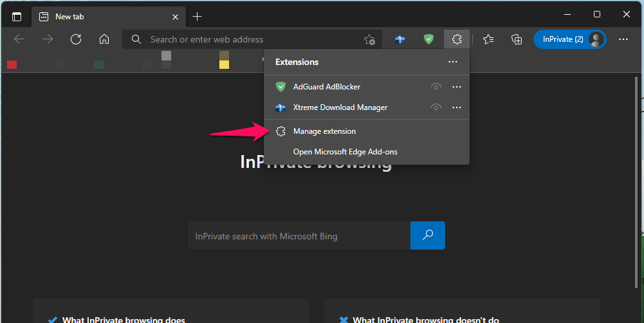Image resolution: width=644 pixels, height=323 pixels.
Task: Go back to previous page
Action: tap(19, 39)
